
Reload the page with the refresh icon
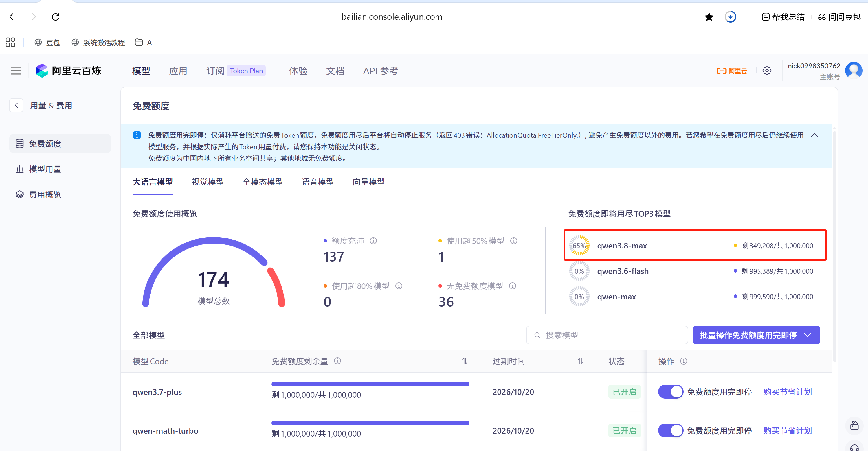tap(56, 16)
